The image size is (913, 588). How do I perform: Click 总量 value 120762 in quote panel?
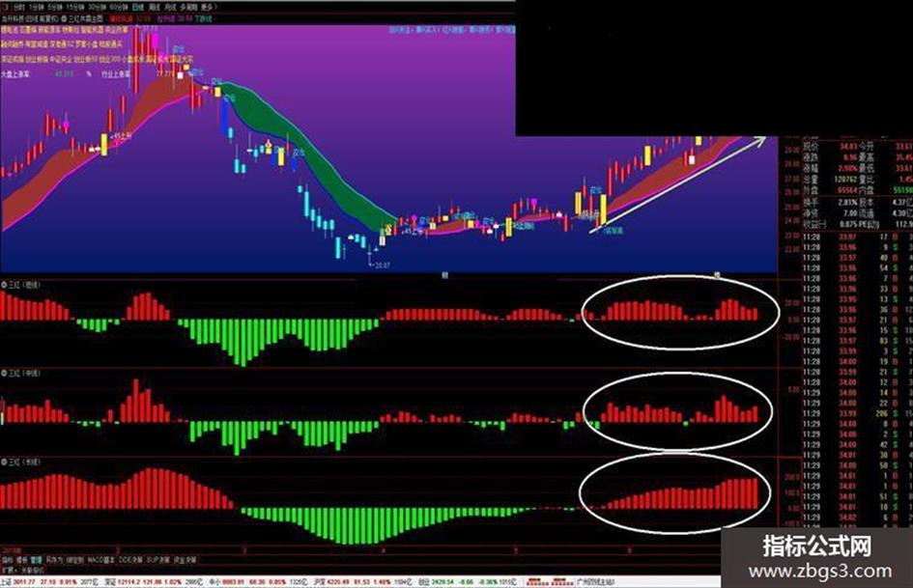click(x=846, y=180)
